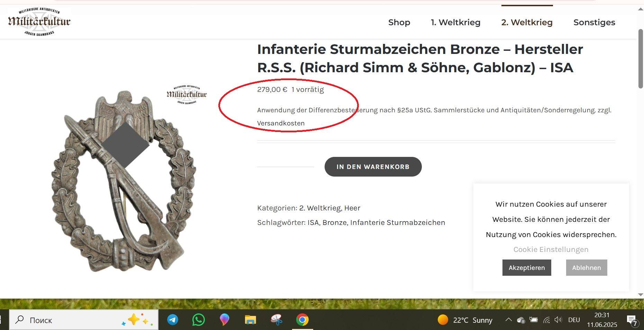Open the notification center icon
644x330 pixels.
632,320
